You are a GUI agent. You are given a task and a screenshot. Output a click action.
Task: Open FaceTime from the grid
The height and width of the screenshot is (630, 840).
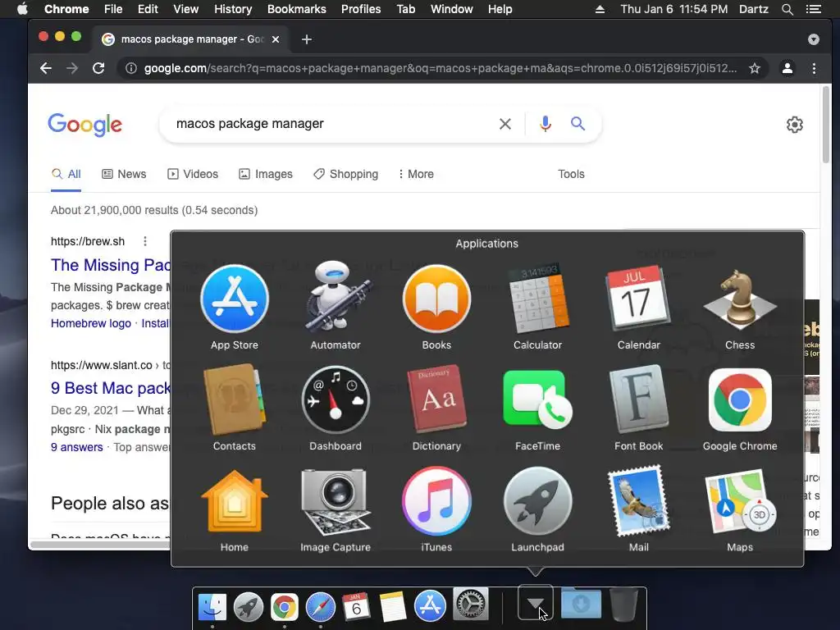coord(538,399)
